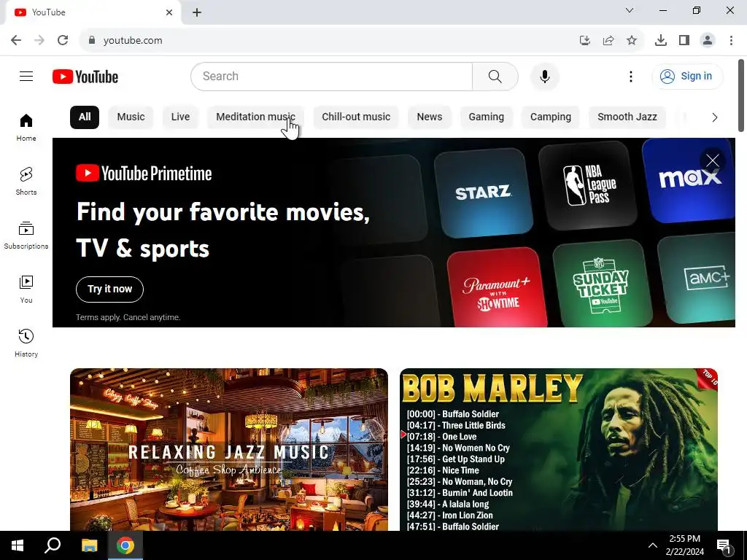This screenshot has height=560, width=747.
Task: Click the AMC+ tile
Action: pos(697,278)
